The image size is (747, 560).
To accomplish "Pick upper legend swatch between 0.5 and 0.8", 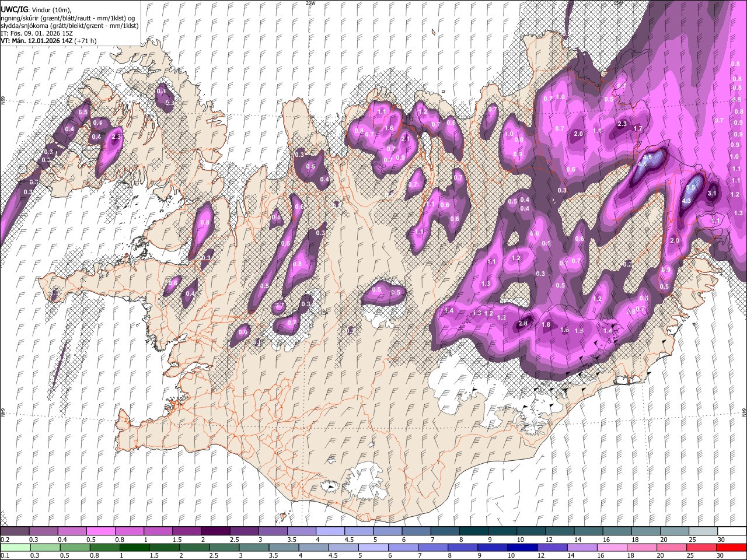I will pyautogui.click(x=101, y=531).
